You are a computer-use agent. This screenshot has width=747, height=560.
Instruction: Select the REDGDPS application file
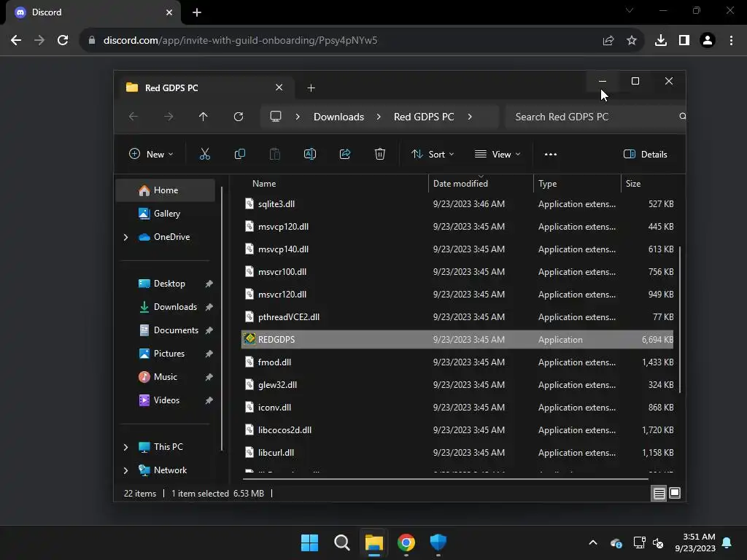pyautogui.click(x=457, y=340)
